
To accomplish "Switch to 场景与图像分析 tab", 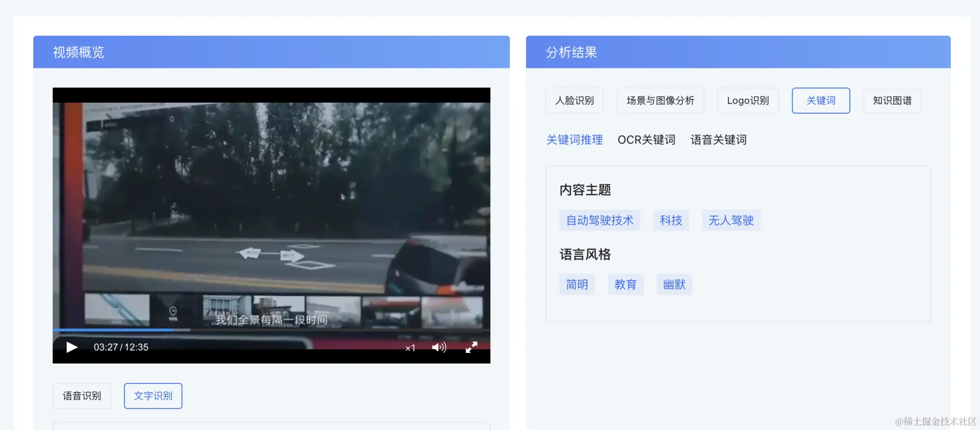I will (x=660, y=101).
